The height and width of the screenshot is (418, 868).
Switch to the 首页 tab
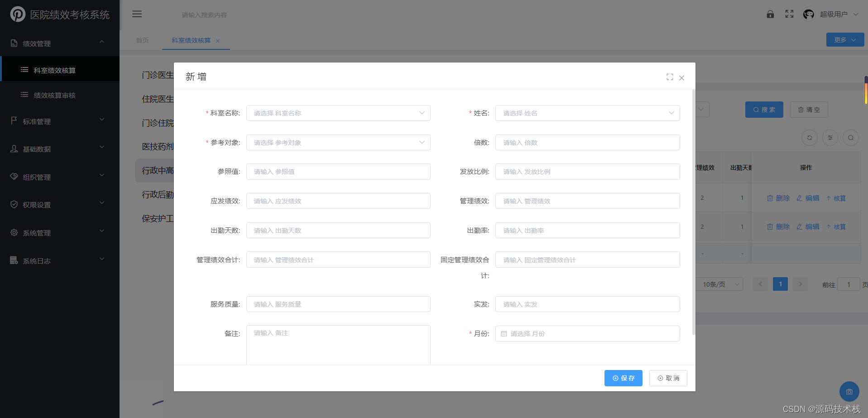(142, 40)
